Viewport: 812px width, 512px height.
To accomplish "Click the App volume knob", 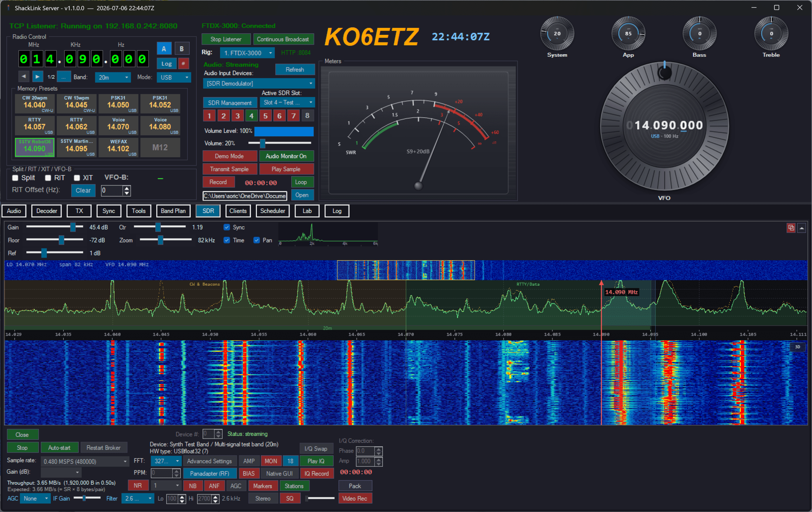I will tap(628, 33).
